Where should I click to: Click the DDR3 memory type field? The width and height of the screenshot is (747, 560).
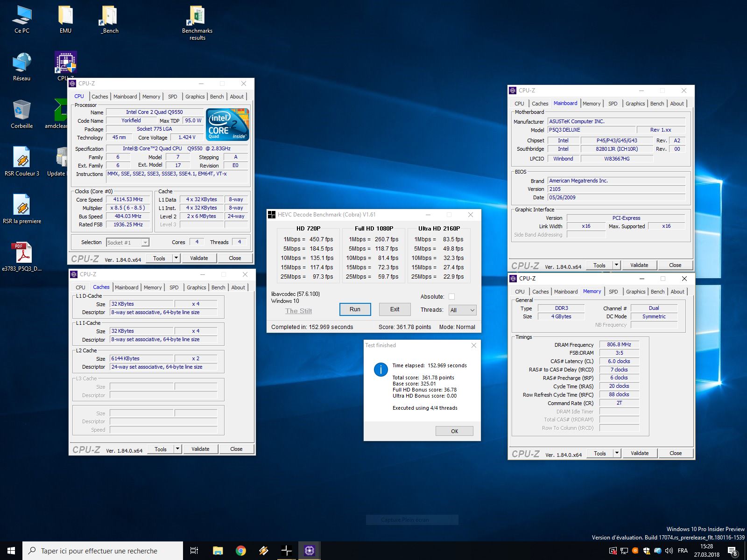[x=561, y=308]
